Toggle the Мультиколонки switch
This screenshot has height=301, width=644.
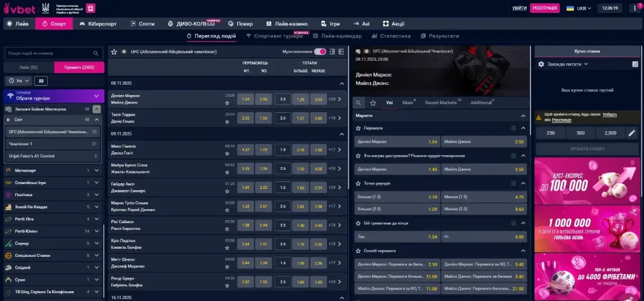(320, 51)
